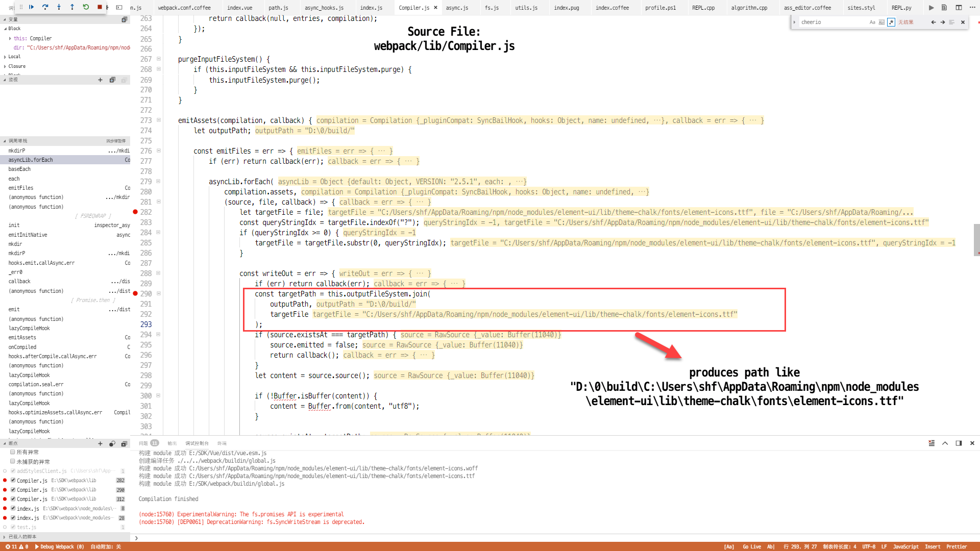Click the Step Into debug icon
This screenshot has height=551, width=980.
coord(59,8)
